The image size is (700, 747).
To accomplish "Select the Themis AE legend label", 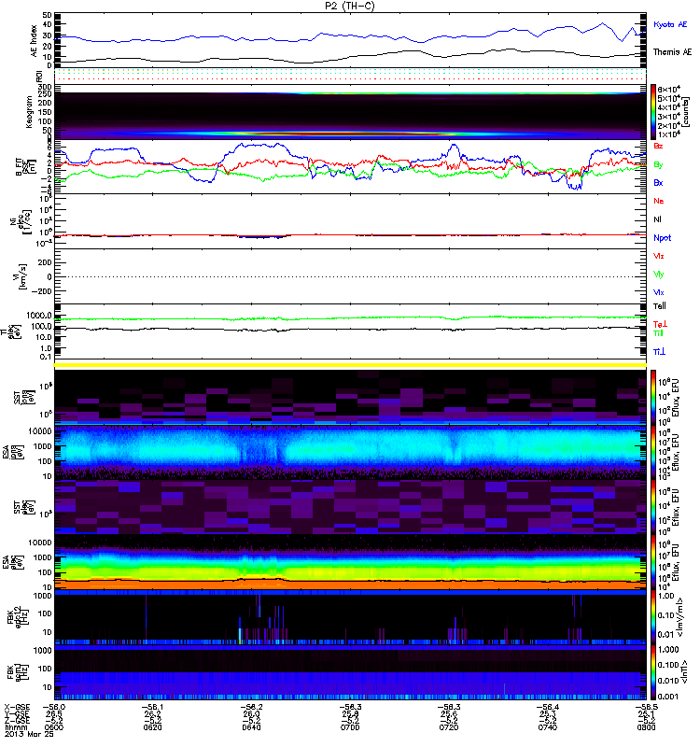I will click(x=672, y=55).
